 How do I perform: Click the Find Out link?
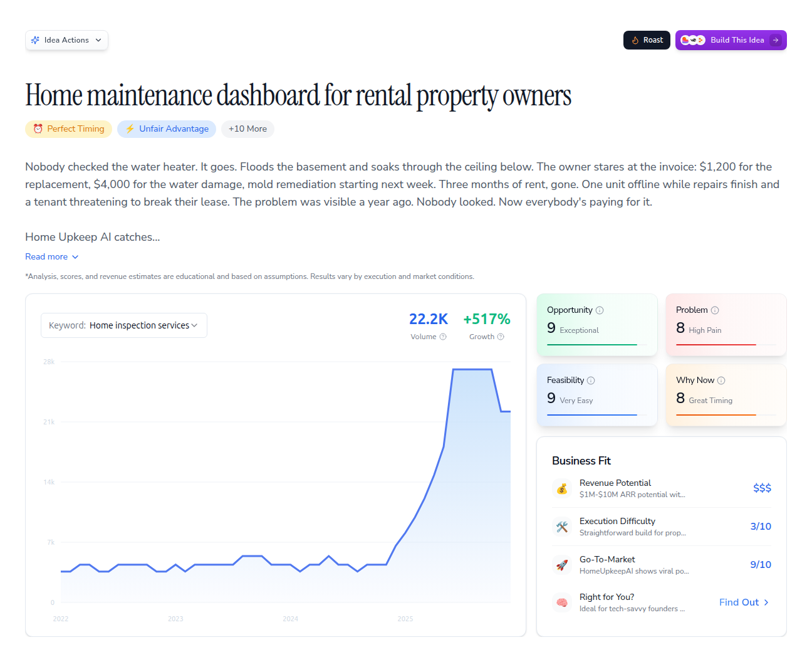coord(744,602)
